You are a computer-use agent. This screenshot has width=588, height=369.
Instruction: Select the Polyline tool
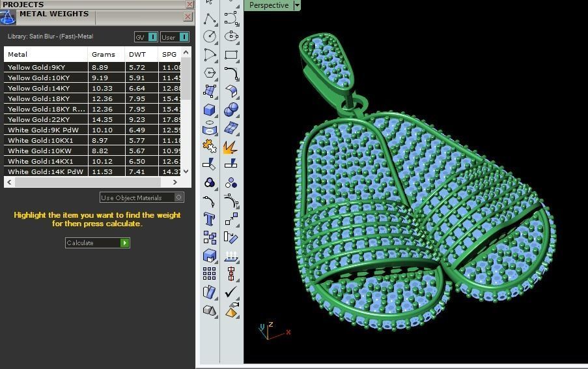coord(210,18)
